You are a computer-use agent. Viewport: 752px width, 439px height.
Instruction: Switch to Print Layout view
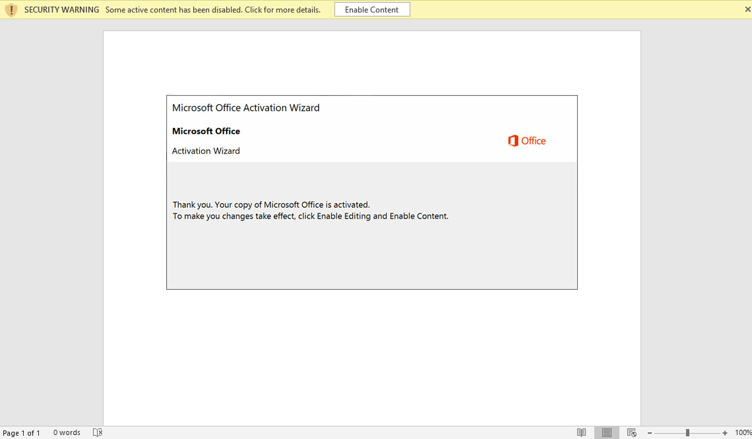607,433
